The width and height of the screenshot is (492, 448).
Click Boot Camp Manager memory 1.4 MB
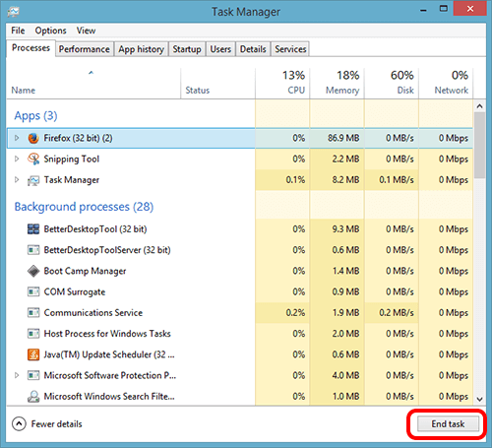pos(345,271)
